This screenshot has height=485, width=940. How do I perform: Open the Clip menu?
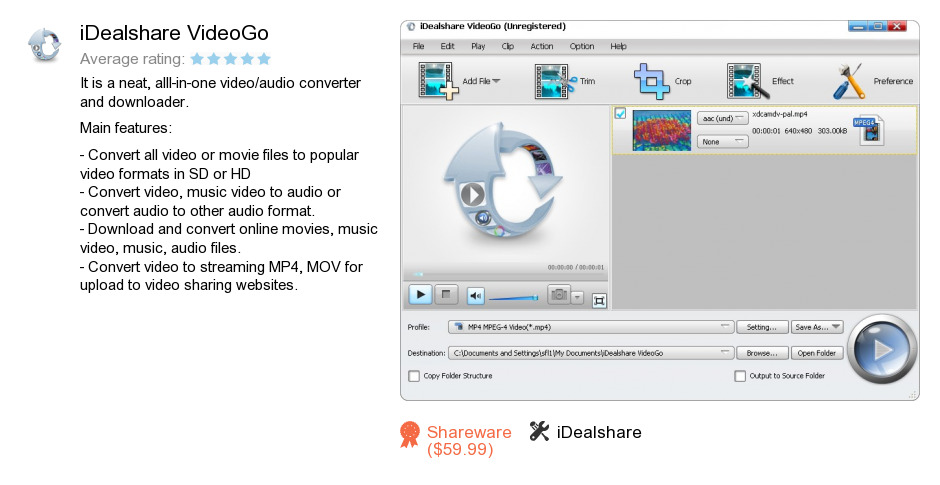point(508,46)
